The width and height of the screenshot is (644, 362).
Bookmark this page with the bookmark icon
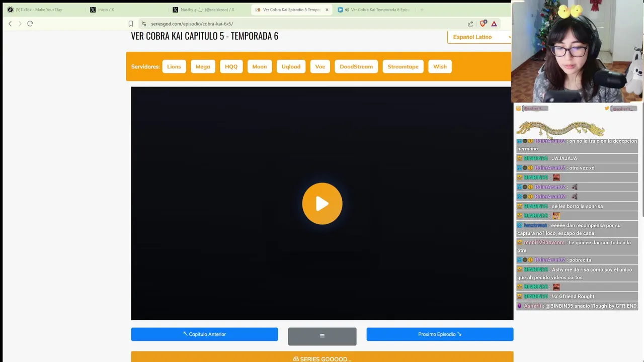(x=131, y=24)
